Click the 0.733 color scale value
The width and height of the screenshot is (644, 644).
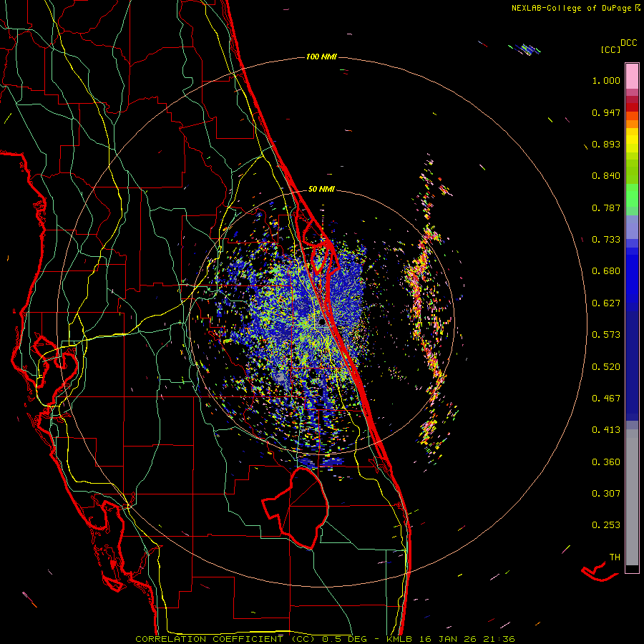(x=606, y=240)
